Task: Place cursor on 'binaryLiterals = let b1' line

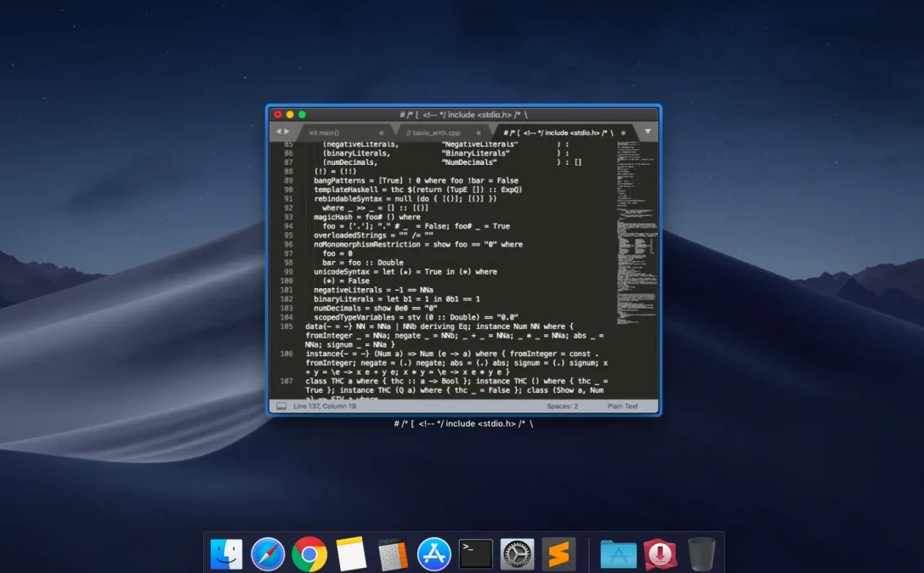Action: (x=397, y=299)
